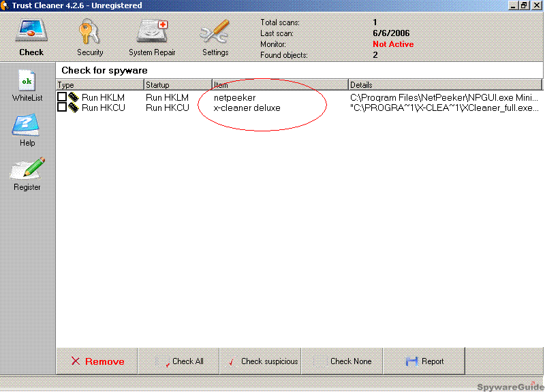Select the x-cleaner deluxe item text
The width and height of the screenshot is (545, 392).
pyautogui.click(x=247, y=108)
